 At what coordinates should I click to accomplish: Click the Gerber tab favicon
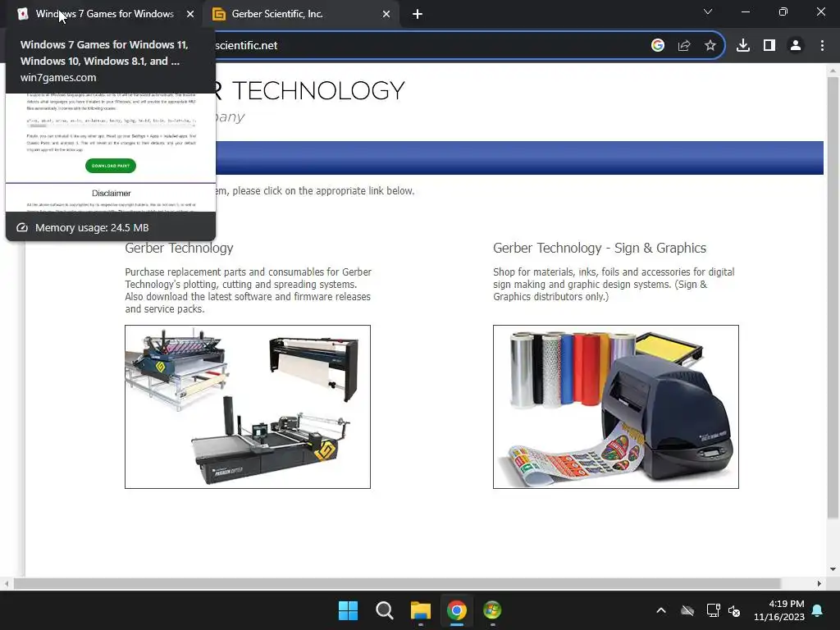point(218,14)
